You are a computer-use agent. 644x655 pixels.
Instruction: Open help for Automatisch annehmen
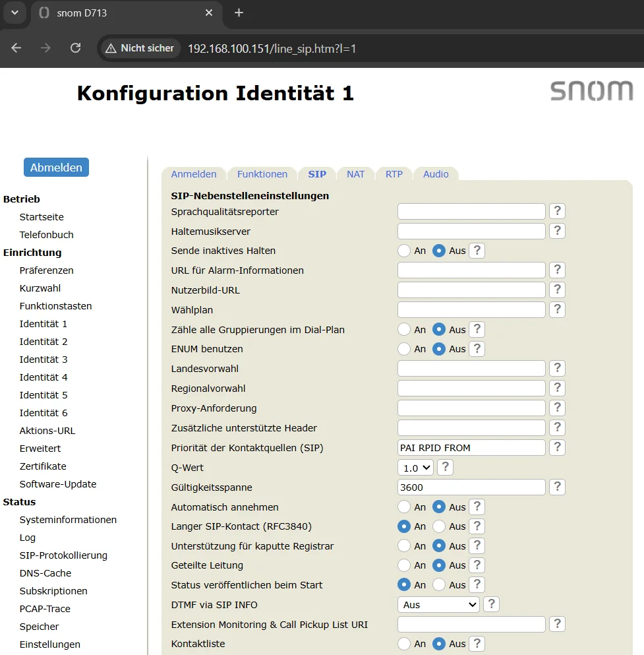pyautogui.click(x=477, y=507)
